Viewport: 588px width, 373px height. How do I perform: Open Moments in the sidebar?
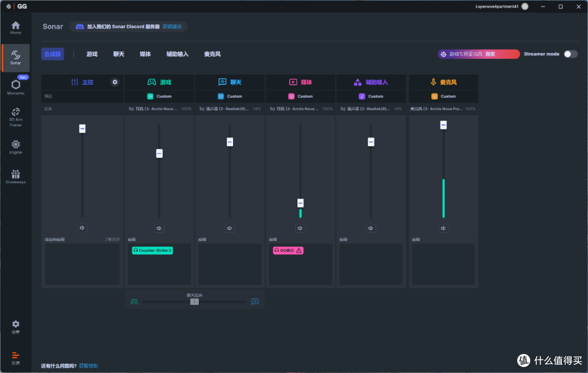tap(15, 87)
